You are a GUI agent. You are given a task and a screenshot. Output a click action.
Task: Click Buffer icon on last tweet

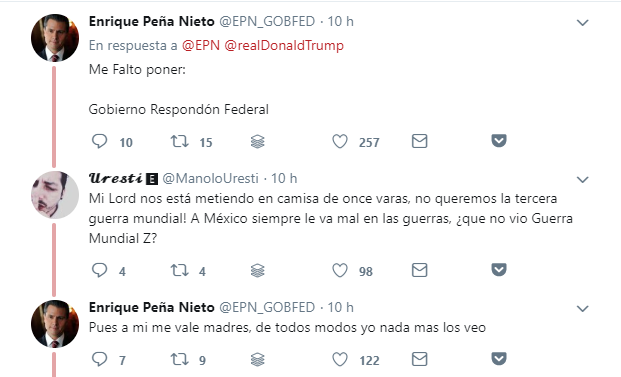click(257, 360)
